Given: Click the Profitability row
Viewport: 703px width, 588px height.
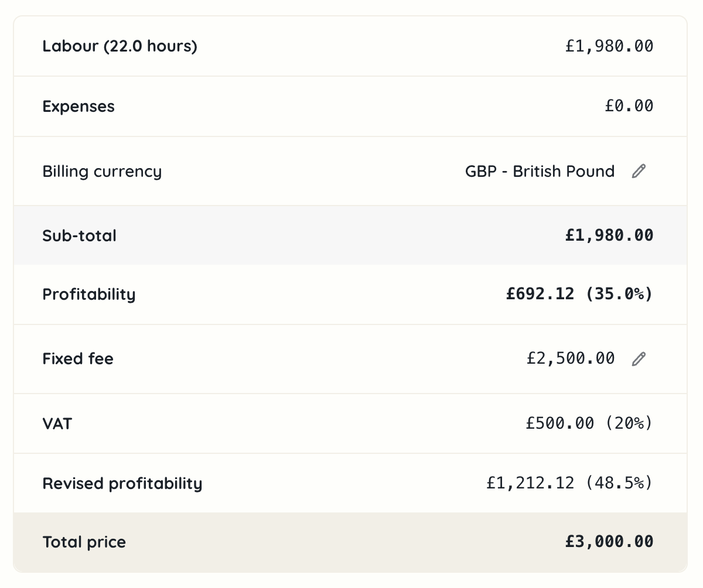Looking at the screenshot, I should pyautogui.click(x=351, y=294).
